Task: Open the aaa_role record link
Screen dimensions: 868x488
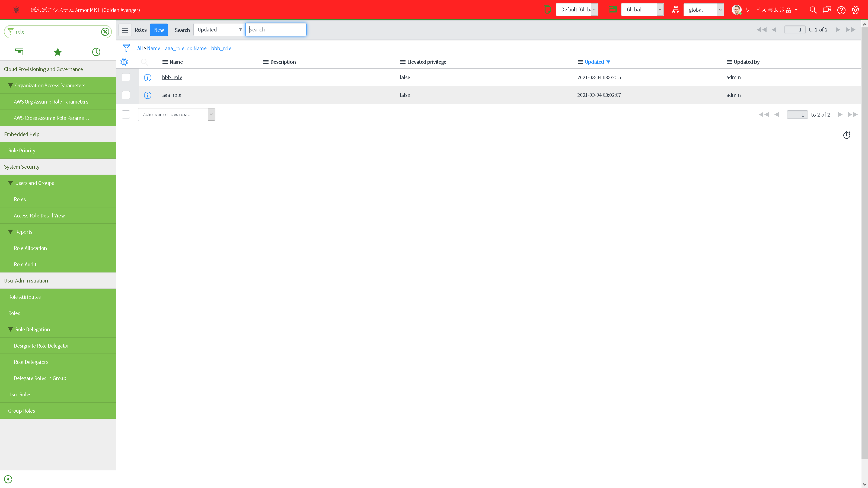Action: (171, 95)
